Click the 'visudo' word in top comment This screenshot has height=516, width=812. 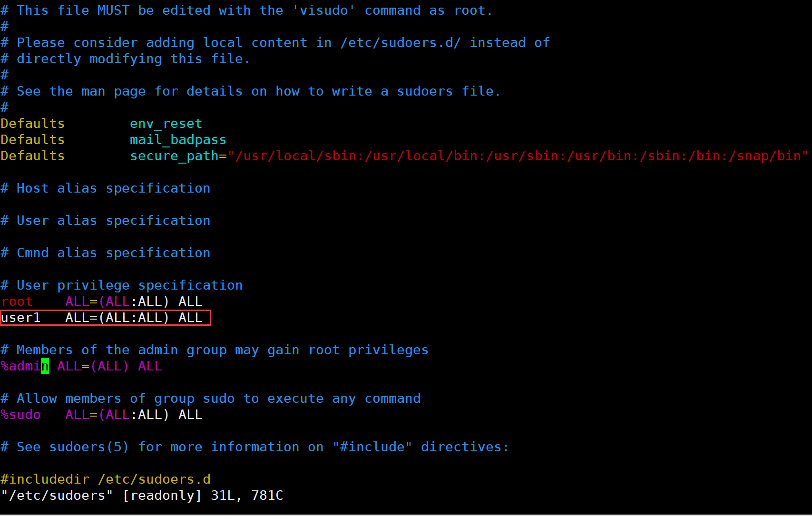(323, 10)
